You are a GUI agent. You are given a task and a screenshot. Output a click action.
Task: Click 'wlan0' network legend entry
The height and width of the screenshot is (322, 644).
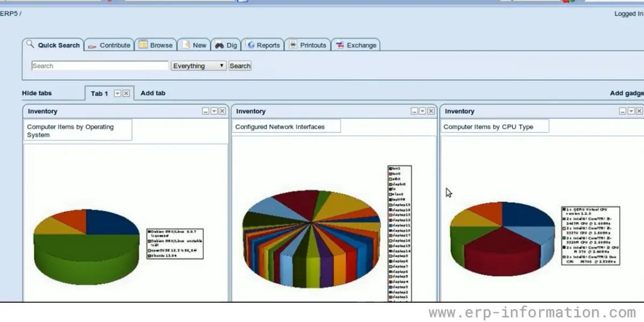396,194
